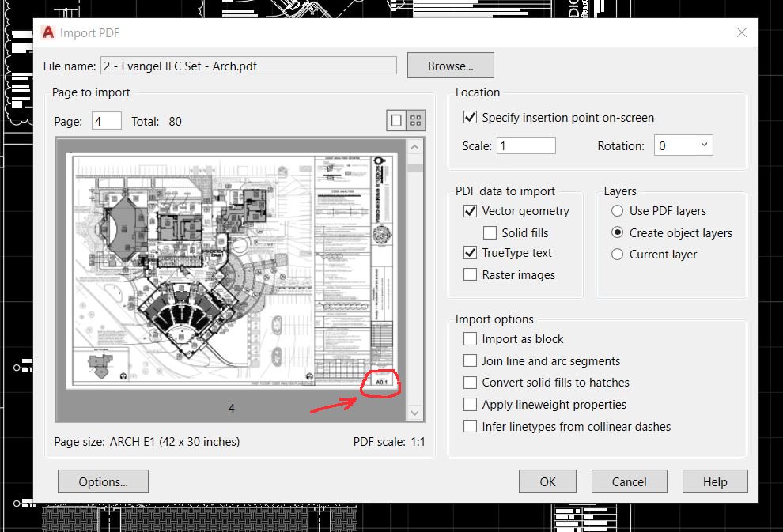
Task: Open Help for Import PDF
Action: pyautogui.click(x=715, y=481)
